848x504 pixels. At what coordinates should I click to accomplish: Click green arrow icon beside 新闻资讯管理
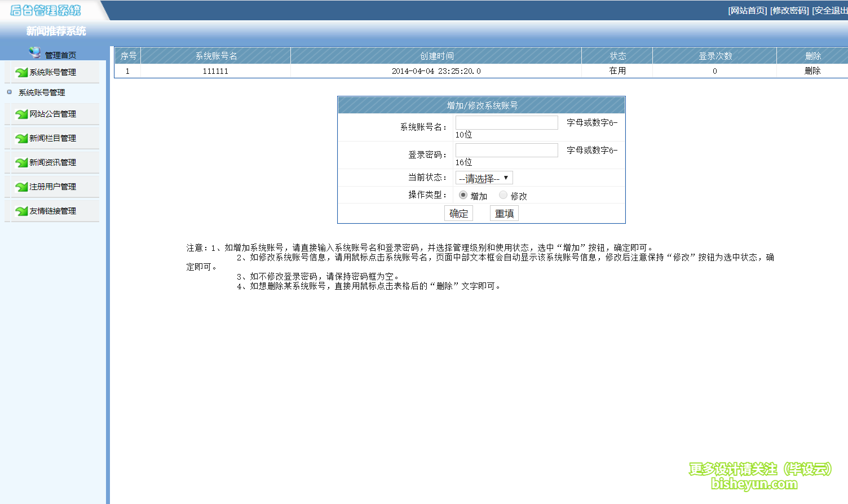coord(21,162)
